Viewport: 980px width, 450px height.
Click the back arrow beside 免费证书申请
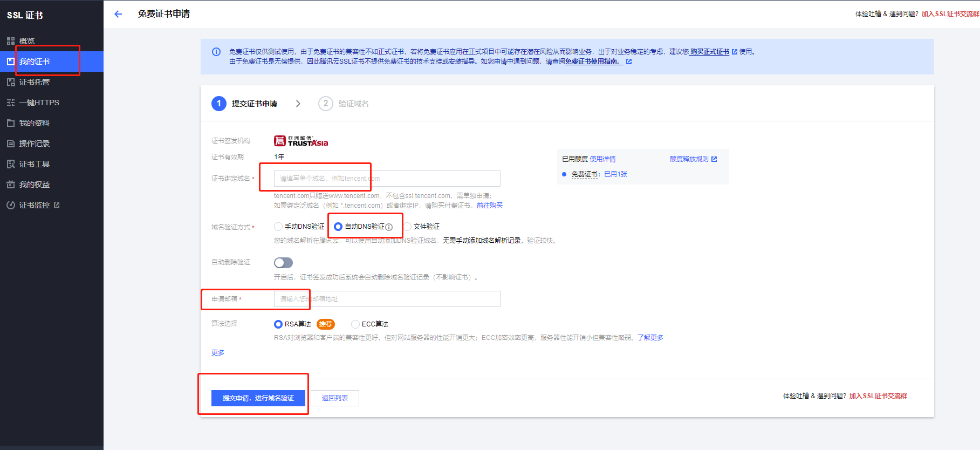coord(118,14)
